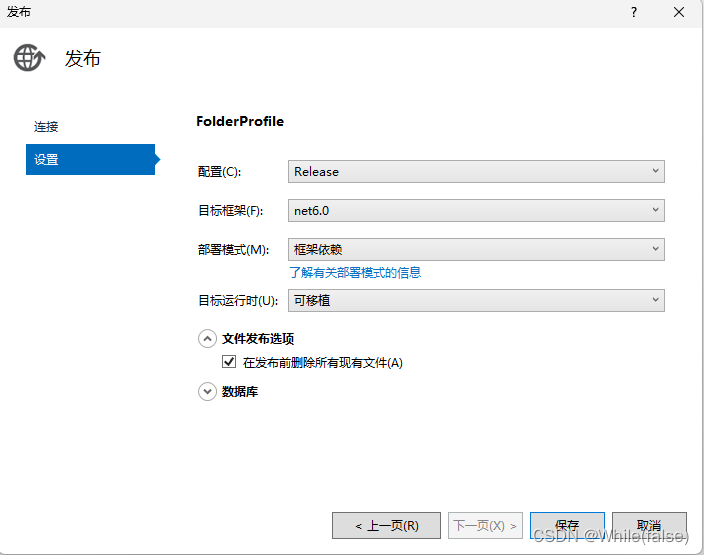
Task: Collapse the 文件发布选项 section chevron
Action: click(x=208, y=338)
